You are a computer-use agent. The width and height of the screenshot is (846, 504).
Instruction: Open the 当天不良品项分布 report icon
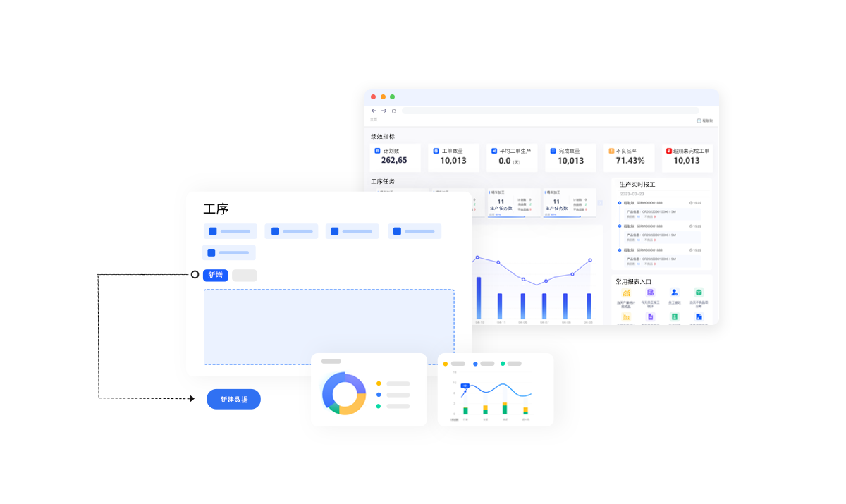pyautogui.click(x=699, y=293)
